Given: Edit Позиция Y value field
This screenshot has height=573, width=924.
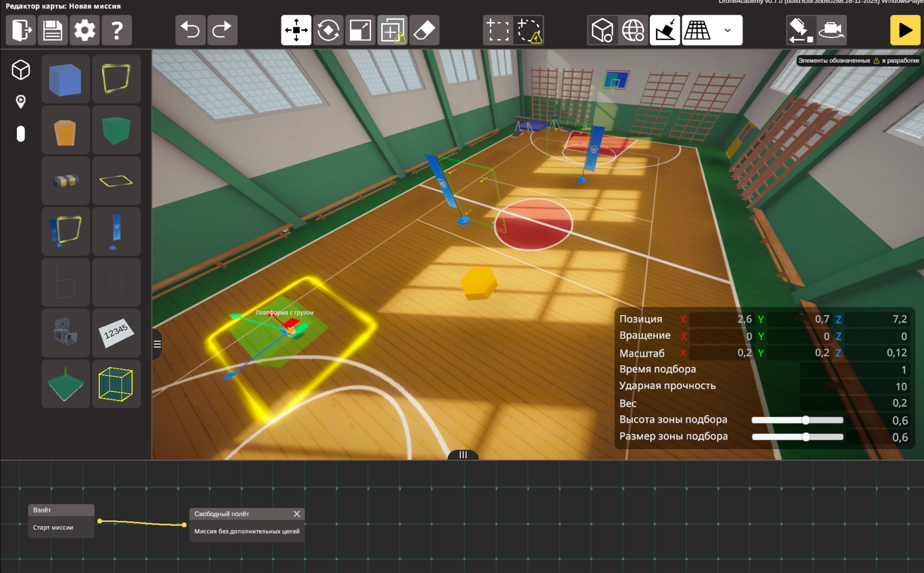Looking at the screenshot, I should (x=799, y=319).
